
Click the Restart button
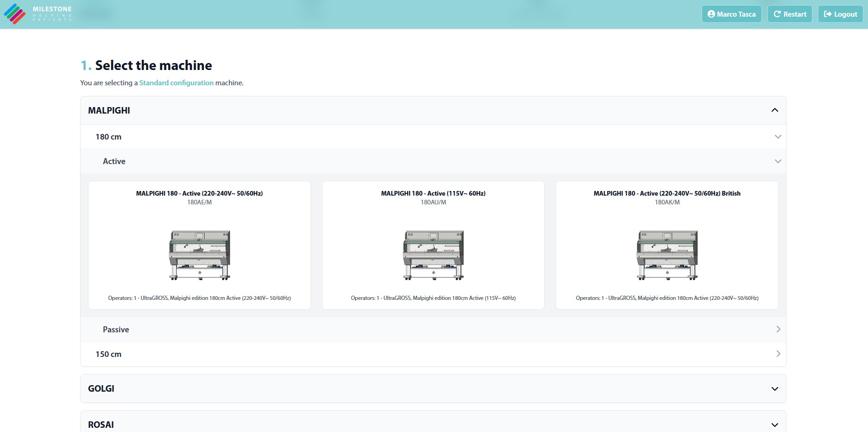click(x=790, y=14)
